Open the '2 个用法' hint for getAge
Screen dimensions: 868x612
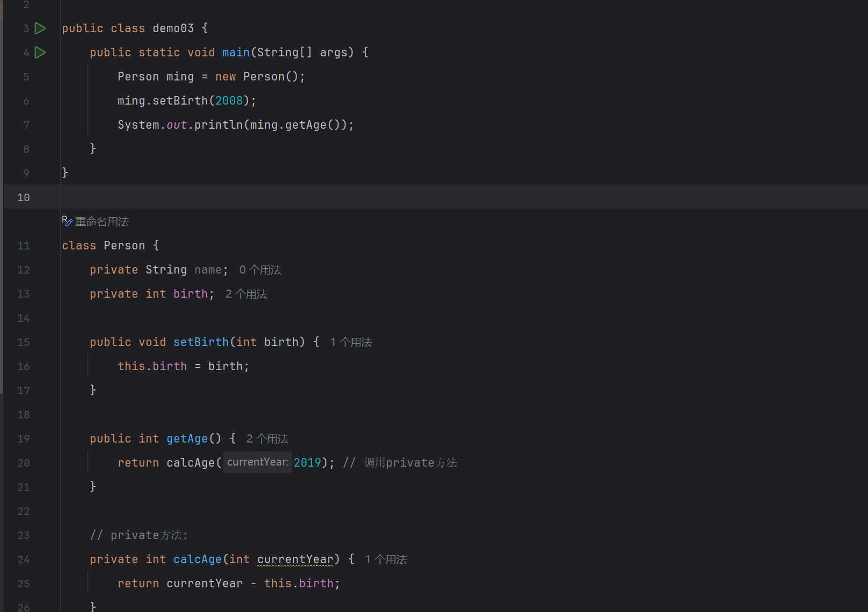point(267,439)
